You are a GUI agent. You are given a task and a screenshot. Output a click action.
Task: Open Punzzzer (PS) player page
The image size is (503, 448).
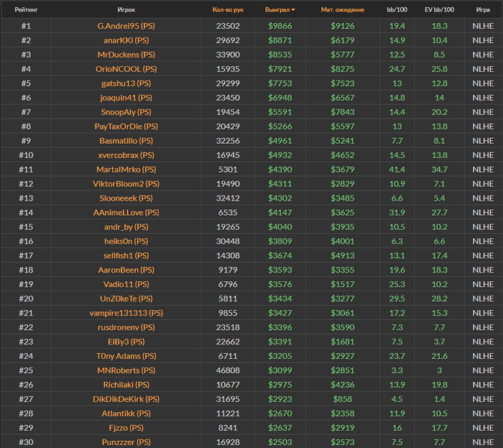point(126,442)
